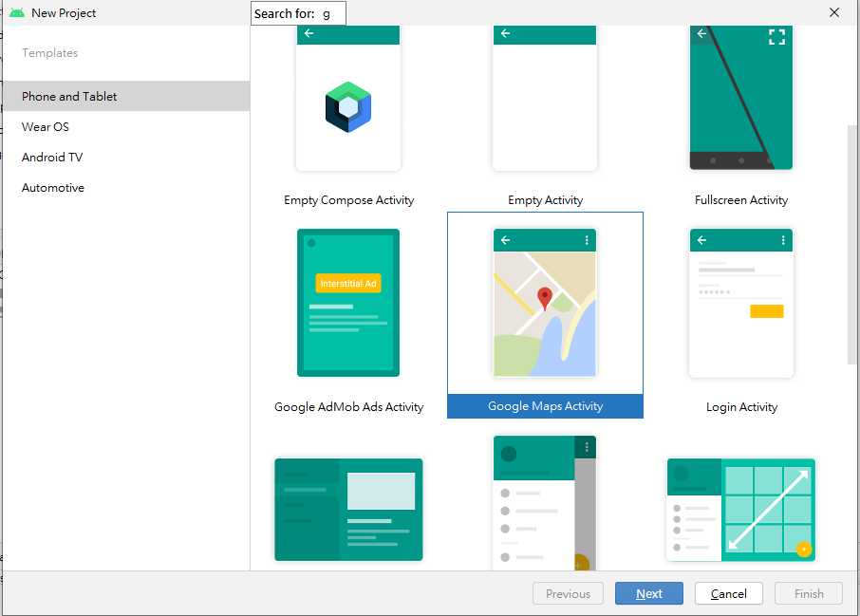Screen dimensions: 860x616
Task: Click the Google AdMob Ads Activity label
Action: click(x=348, y=407)
